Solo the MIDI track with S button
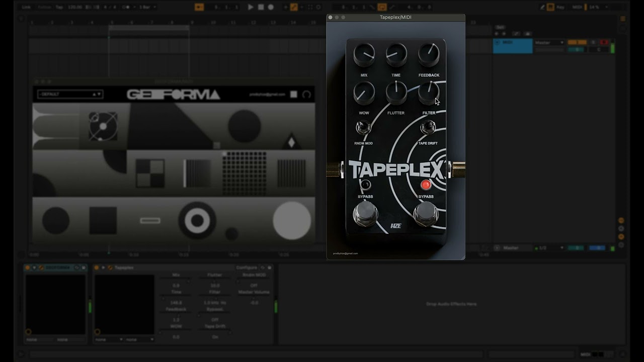Viewport: 644px width, 362px height. point(594,43)
